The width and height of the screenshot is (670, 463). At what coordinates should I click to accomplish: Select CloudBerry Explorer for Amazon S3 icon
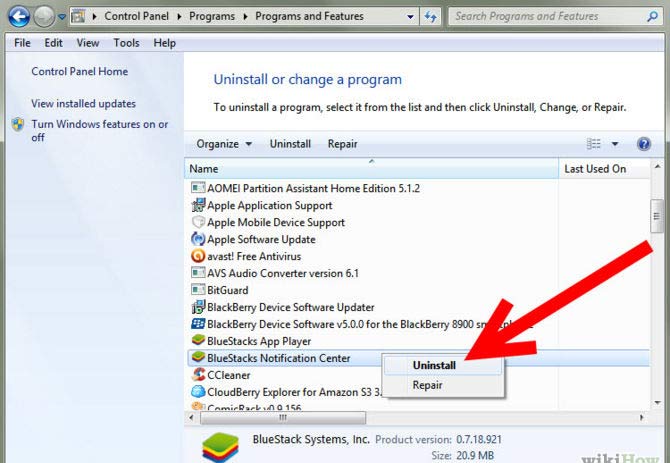[x=198, y=392]
